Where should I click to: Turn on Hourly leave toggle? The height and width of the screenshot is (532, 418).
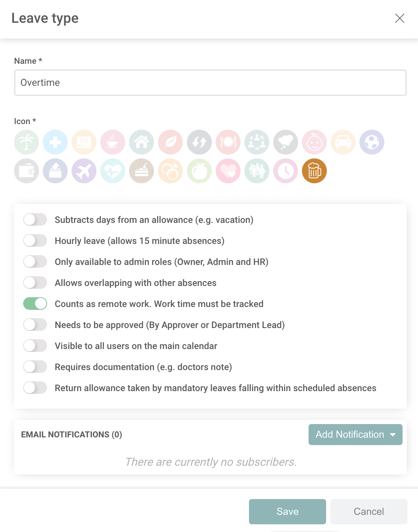(35, 241)
